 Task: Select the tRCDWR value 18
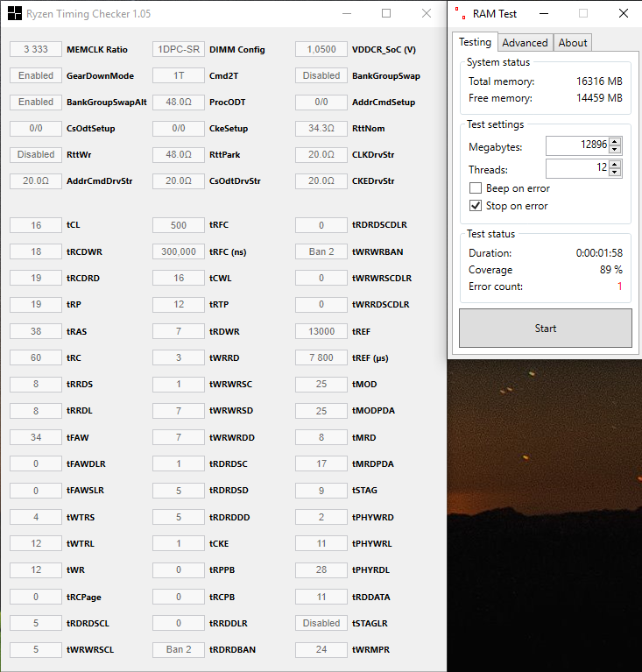[36, 251]
